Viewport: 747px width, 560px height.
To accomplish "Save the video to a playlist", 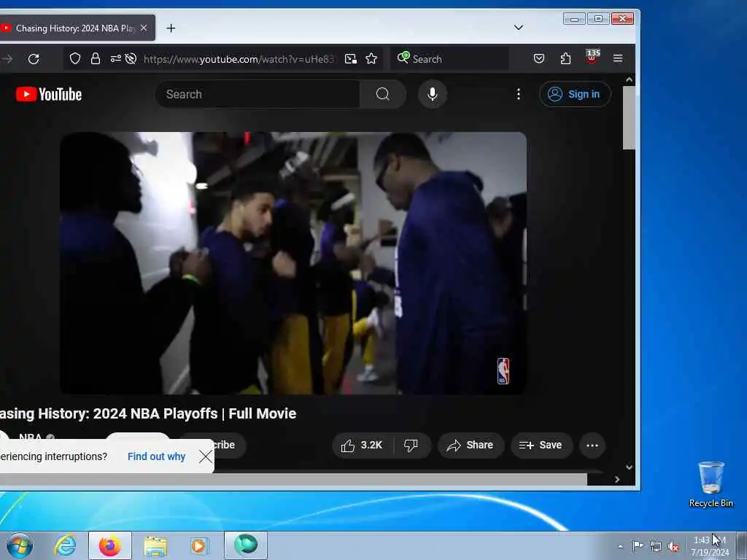I will coord(541,446).
